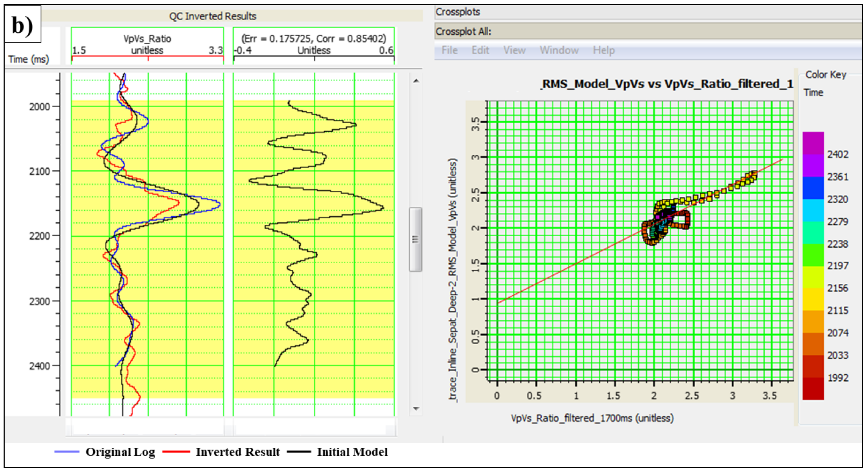Click the Crossplot All header bar
Image resolution: width=868 pixels, height=473 pixels.
pos(463,32)
